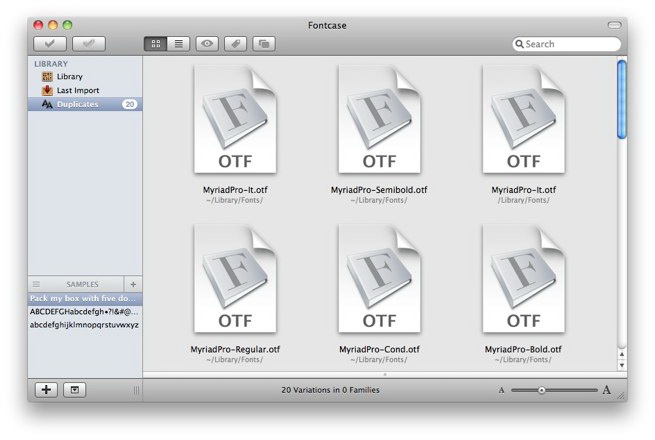Click the MyriadPro-Bold.otf file name
Image resolution: width=655 pixels, height=440 pixels.
(x=523, y=349)
